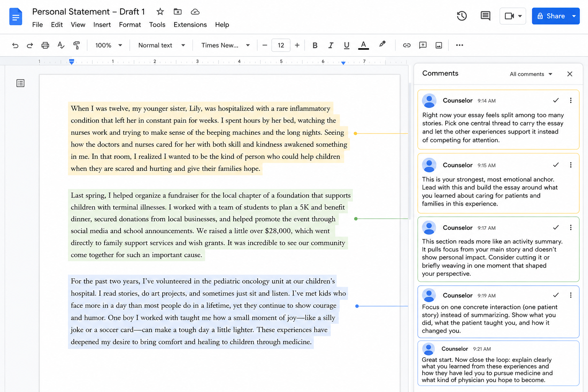588x392 pixels.
Task: Open more options on 9:14 AM comment
Action: coord(570,100)
